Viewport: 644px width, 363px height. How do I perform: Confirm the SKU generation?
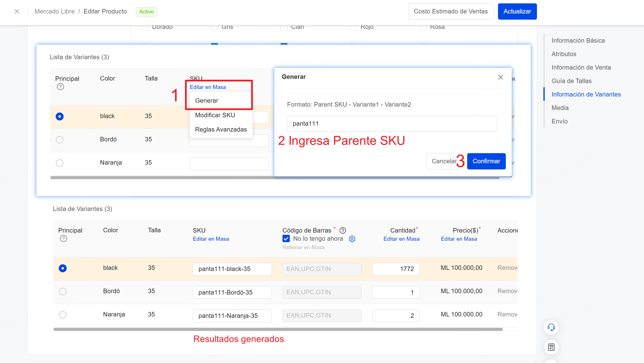tap(486, 161)
